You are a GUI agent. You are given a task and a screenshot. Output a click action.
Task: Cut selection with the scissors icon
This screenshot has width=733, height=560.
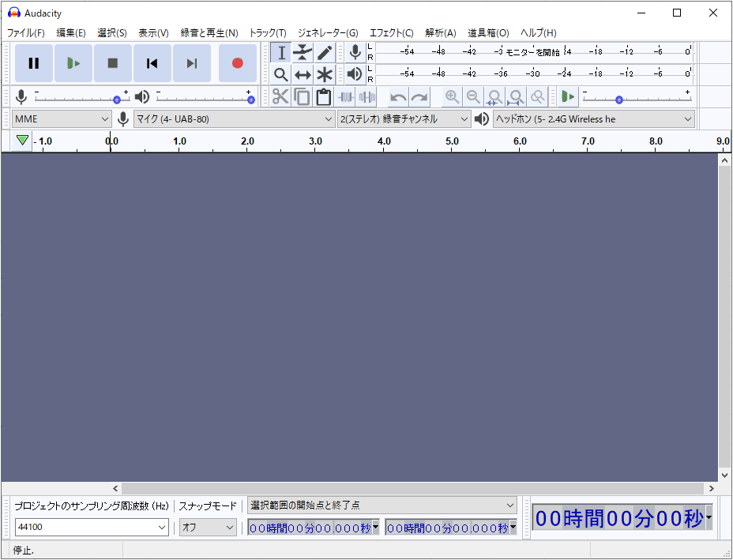tap(280, 97)
